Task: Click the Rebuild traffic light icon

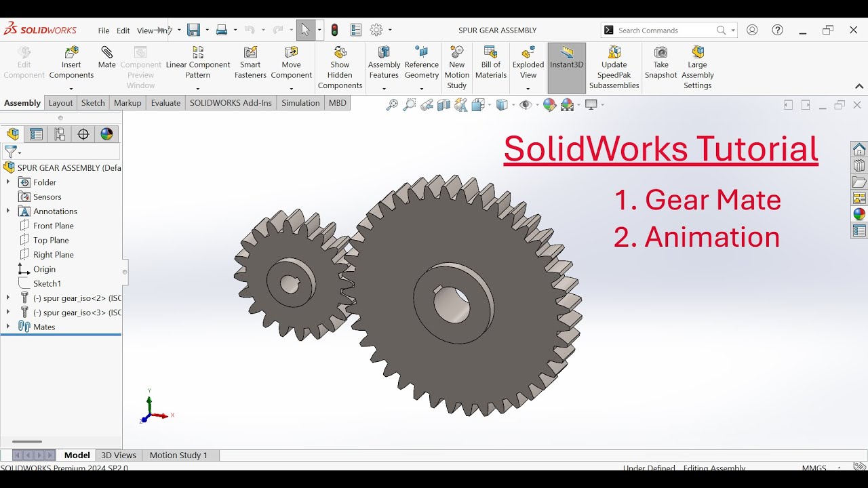Action: tap(335, 30)
